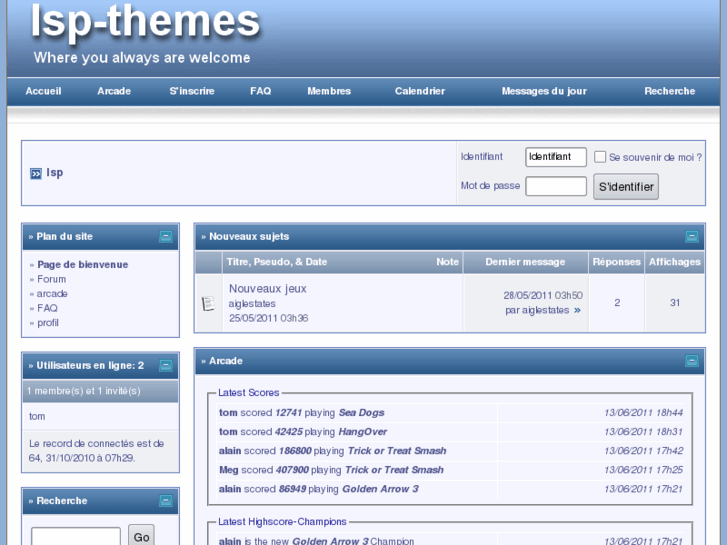
Task: Click the Arcade panel title link
Action: (226, 361)
